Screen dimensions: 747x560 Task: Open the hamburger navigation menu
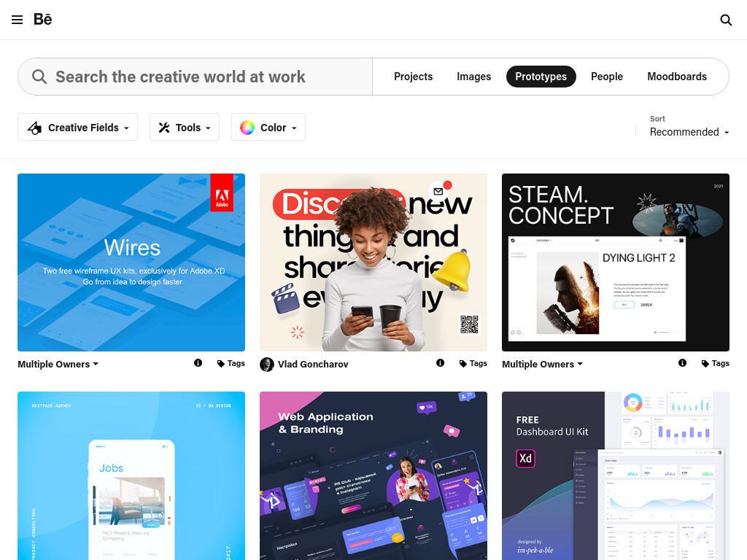[x=18, y=20]
